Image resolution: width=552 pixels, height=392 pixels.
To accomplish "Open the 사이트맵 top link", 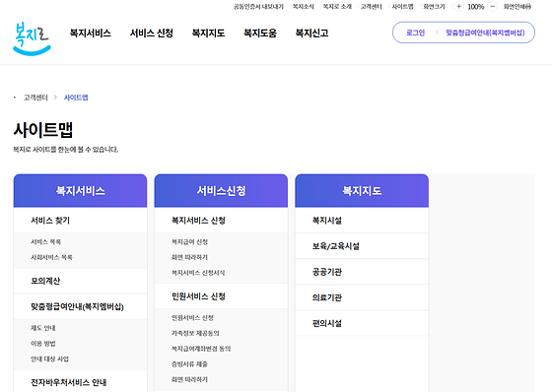I will click(x=403, y=6).
